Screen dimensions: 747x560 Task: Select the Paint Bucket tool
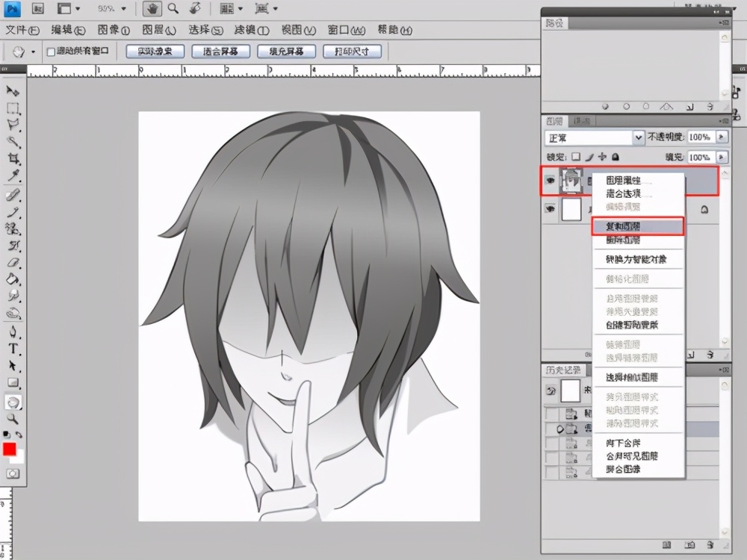tap(13, 279)
